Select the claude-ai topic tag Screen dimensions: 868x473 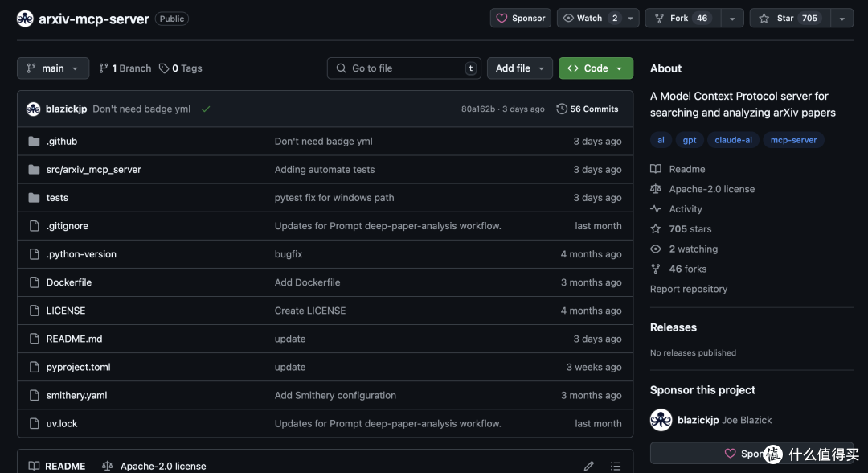point(733,140)
